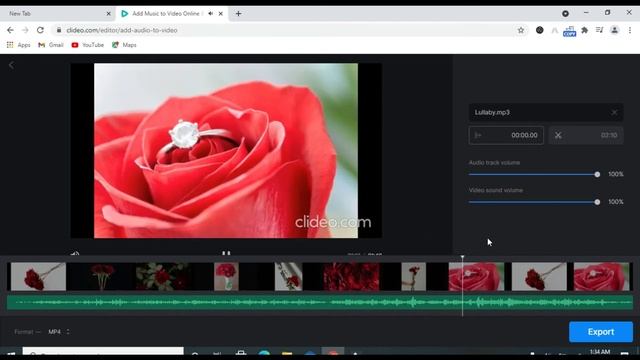Click the audio trim scissors icon

(x=558, y=135)
